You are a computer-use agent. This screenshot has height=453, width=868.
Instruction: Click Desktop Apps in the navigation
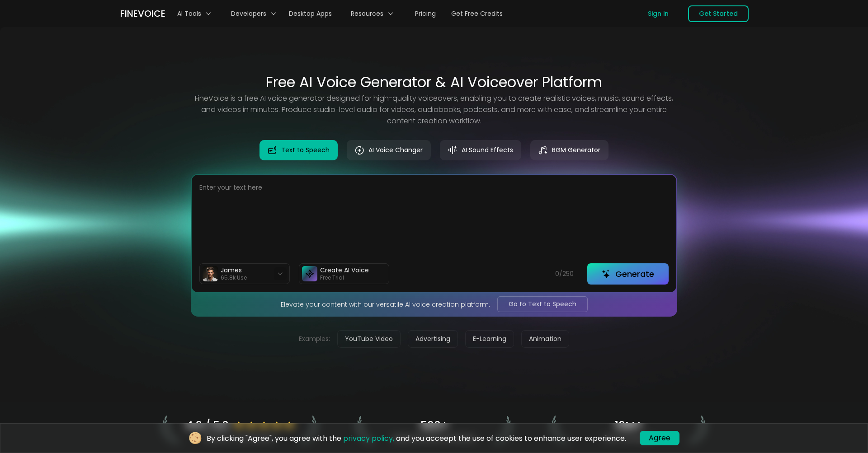coord(310,14)
